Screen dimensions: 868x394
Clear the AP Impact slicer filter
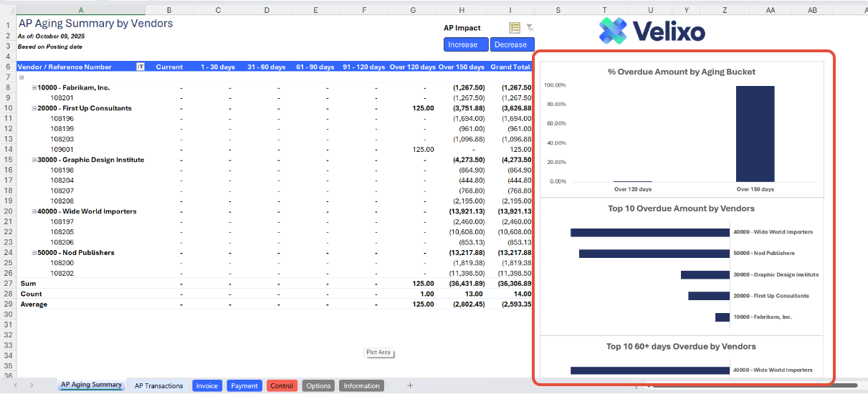click(x=529, y=28)
